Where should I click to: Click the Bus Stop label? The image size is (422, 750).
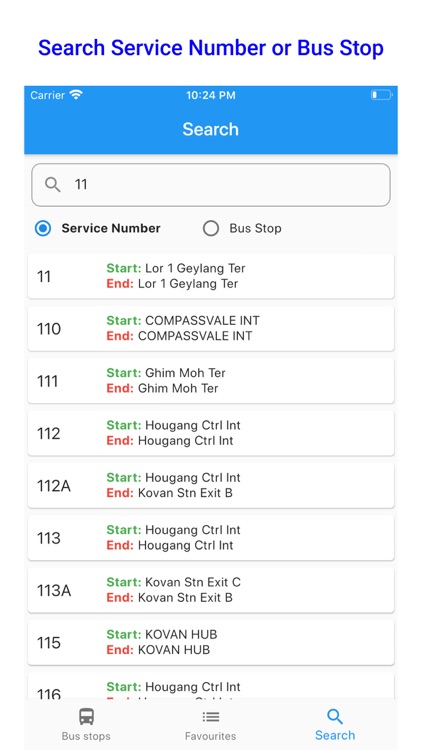pos(255,229)
